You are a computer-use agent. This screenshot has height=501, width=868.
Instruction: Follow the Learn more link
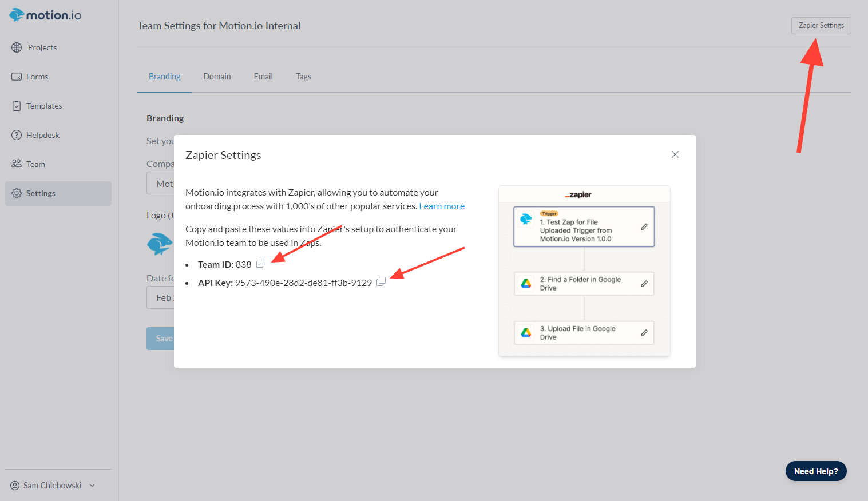442,206
